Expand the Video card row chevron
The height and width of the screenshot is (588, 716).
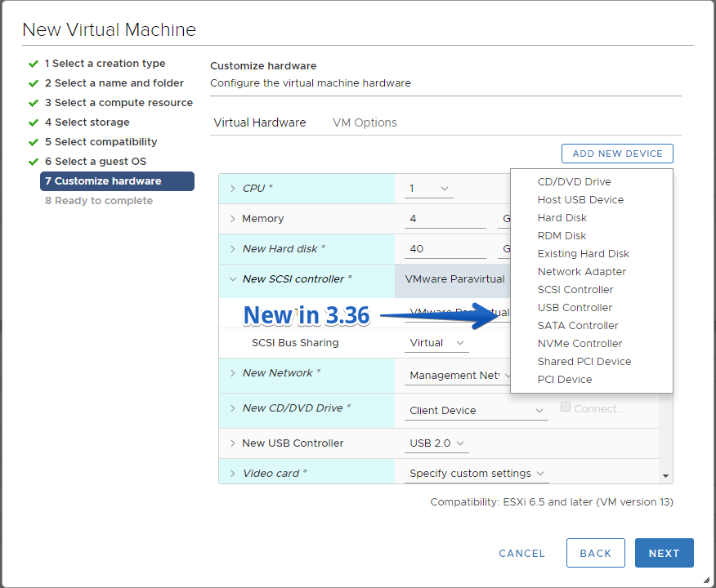tap(232, 473)
